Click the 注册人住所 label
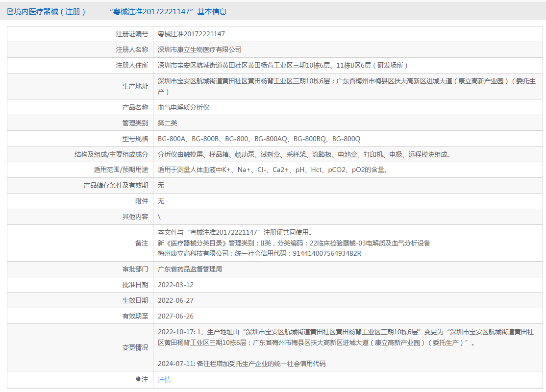 [x=132, y=66]
